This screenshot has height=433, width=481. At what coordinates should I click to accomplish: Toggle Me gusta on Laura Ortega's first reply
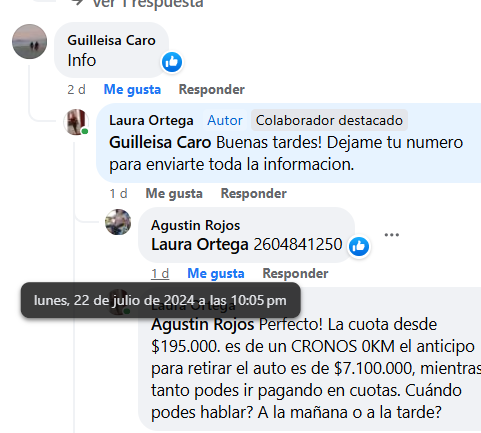click(x=174, y=193)
